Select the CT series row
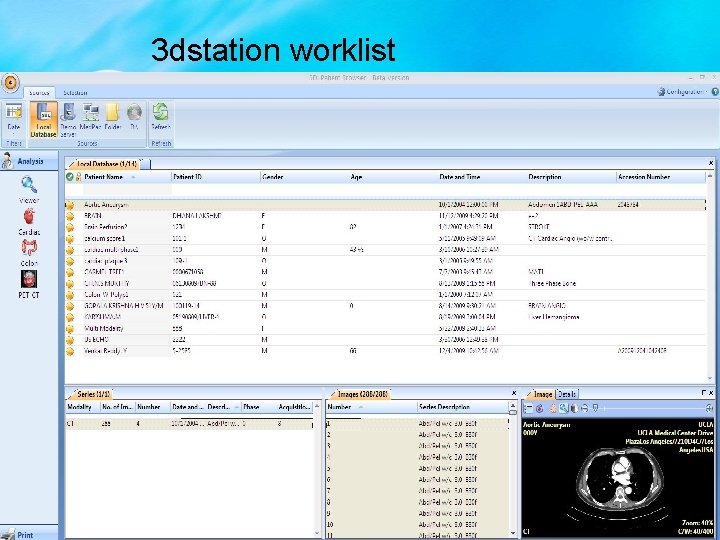The width and height of the screenshot is (720, 540). pyautogui.click(x=189, y=424)
